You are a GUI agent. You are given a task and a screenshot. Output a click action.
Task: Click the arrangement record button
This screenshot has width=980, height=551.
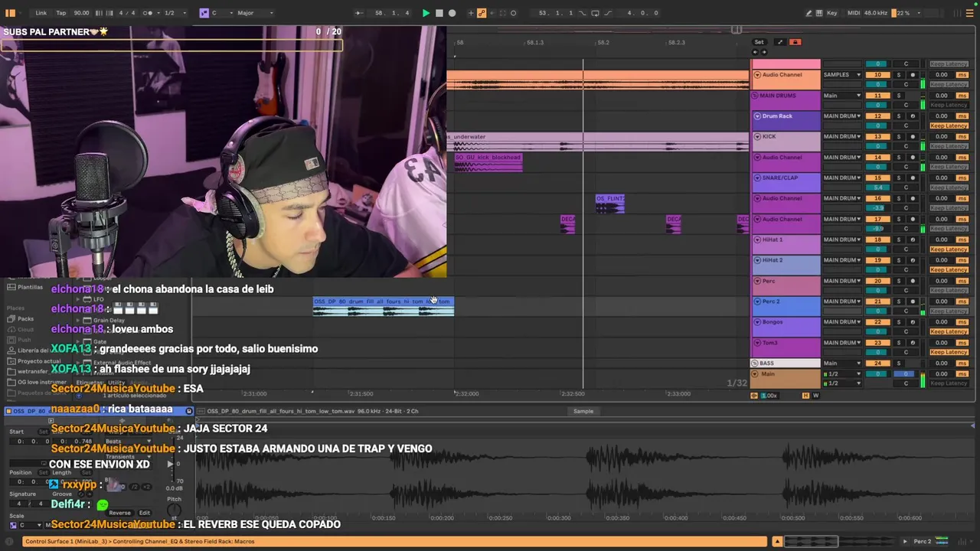point(452,13)
